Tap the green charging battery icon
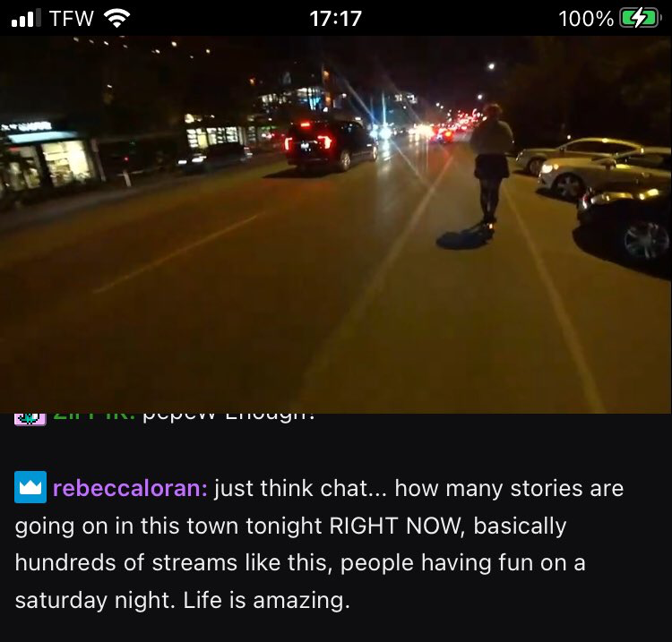The height and width of the screenshot is (642, 672). [x=640, y=19]
